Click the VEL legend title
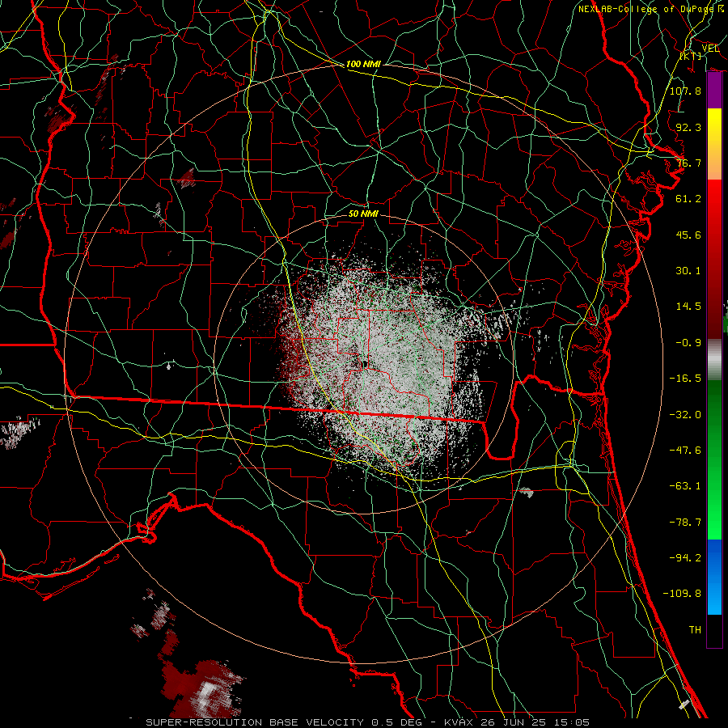This screenshot has height=728, width=728. [x=710, y=49]
